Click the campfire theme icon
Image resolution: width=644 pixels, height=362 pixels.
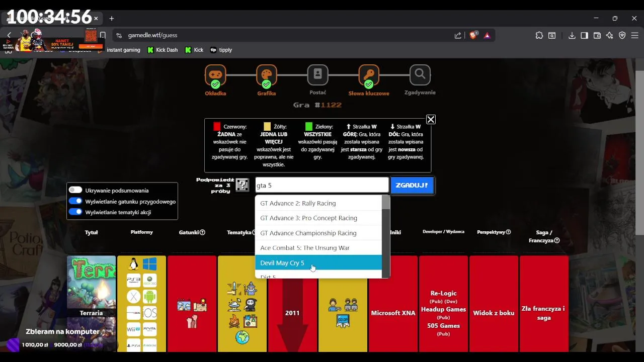coord(234,321)
